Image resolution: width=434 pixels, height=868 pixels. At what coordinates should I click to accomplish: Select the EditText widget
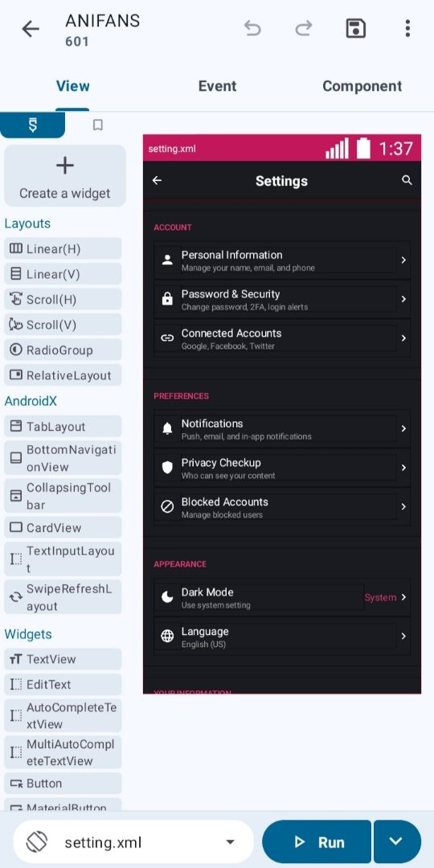coord(63,684)
